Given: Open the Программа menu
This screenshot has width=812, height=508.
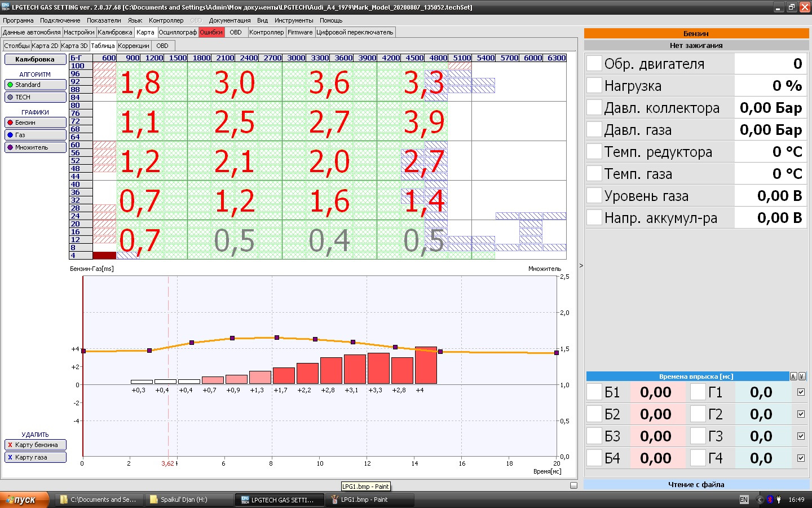Looking at the screenshot, I should pos(18,20).
